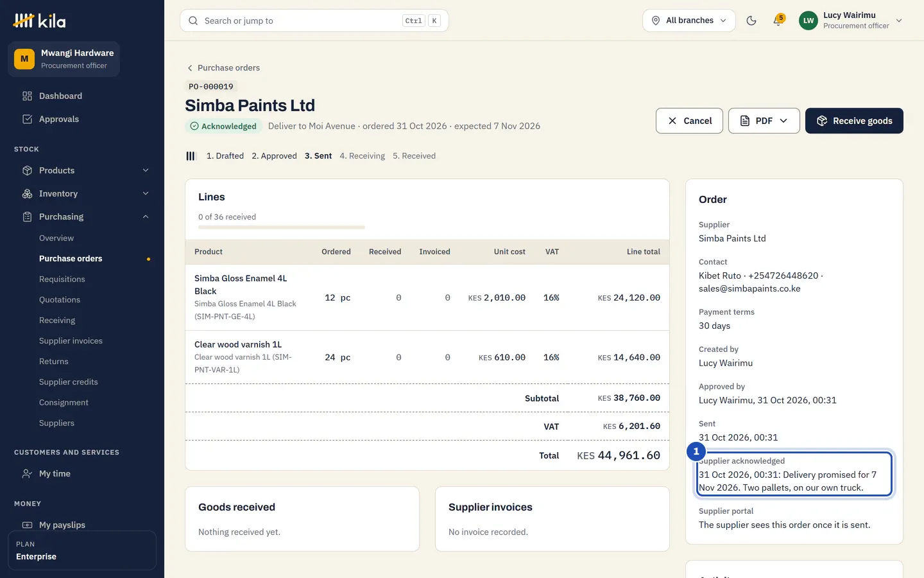Click the Products box icon
Viewport: 924px width, 578px height.
(x=27, y=170)
